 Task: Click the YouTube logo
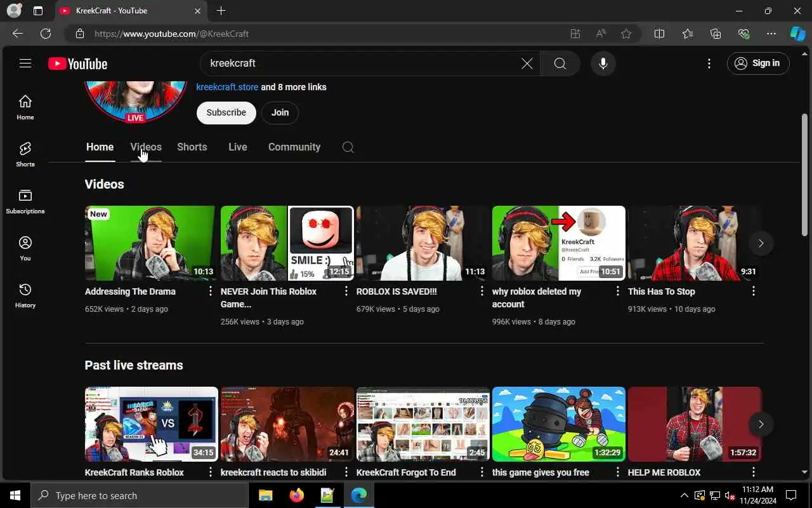pyautogui.click(x=77, y=63)
